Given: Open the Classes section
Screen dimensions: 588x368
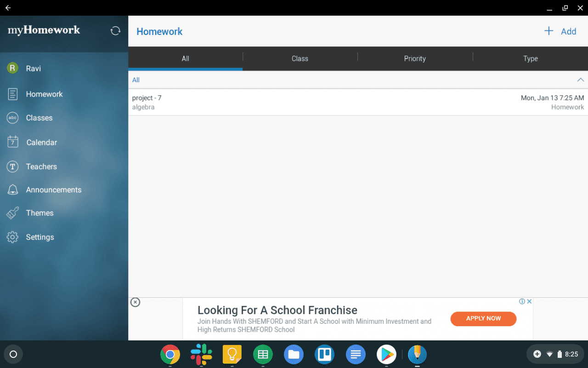Looking at the screenshot, I should click(40, 118).
